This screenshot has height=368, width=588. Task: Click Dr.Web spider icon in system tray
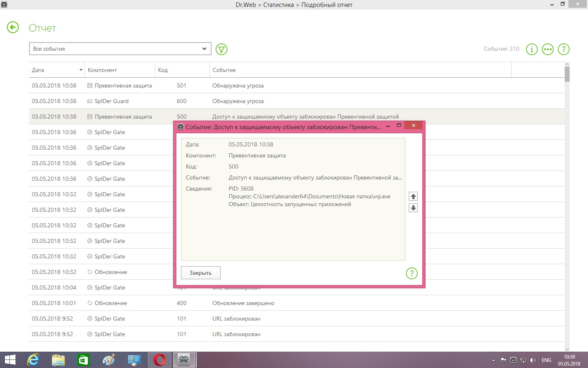(x=513, y=360)
